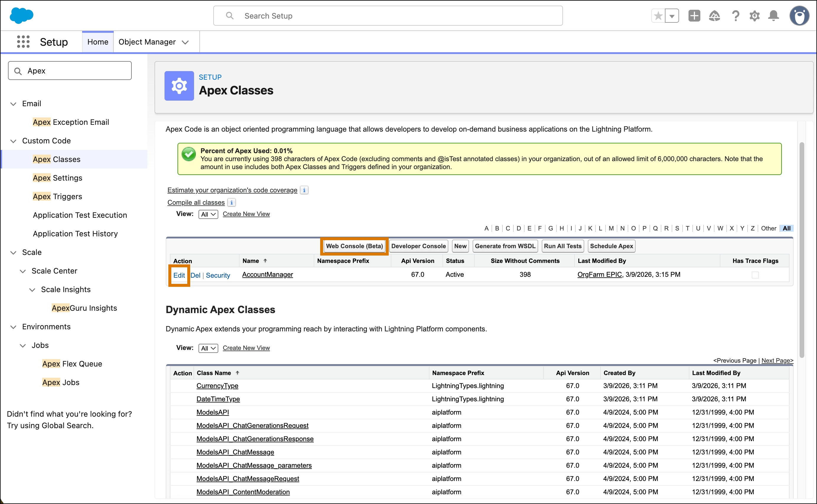817x504 pixels.
Task: Open the global actions plus icon
Action: tap(694, 16)
